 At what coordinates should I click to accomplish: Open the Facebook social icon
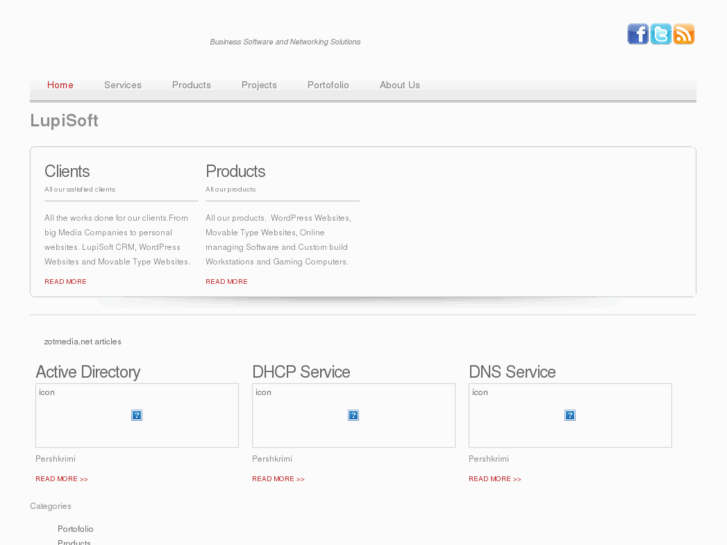pos(638,34)
